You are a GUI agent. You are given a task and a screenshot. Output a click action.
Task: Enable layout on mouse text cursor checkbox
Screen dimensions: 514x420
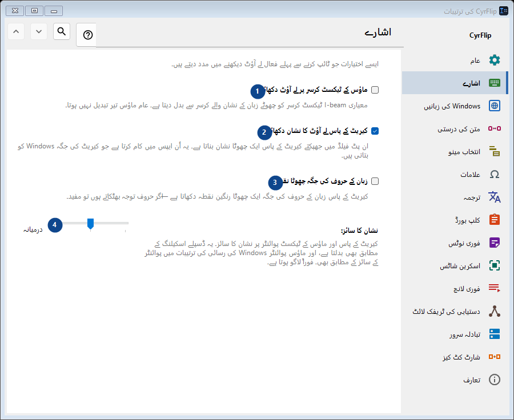(x=375, y=90)
